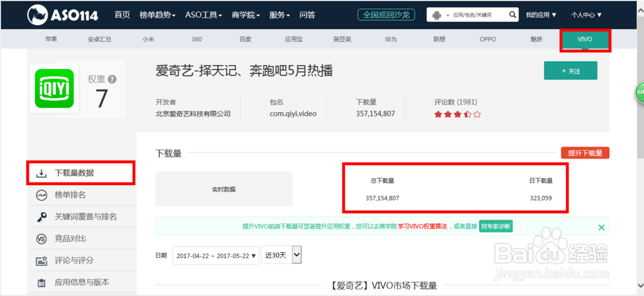Switch to the 应用宝 store tab
This screenshot has height=296, width=644.
294,39
